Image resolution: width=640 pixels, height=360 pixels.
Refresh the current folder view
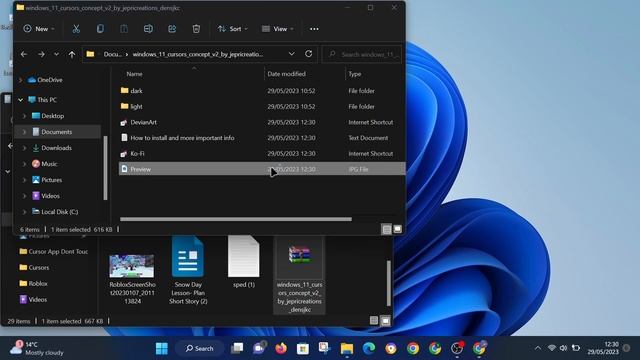pos(309,54)
